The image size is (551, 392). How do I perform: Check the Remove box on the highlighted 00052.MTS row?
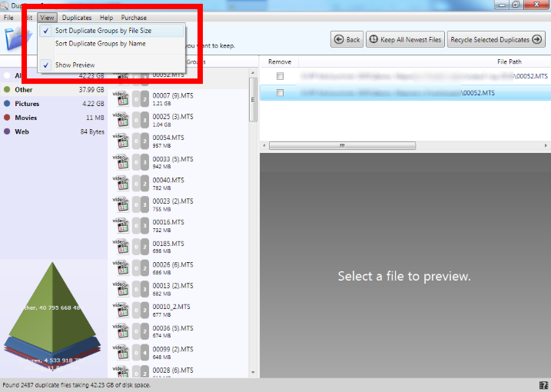click(x=280, y=92)
